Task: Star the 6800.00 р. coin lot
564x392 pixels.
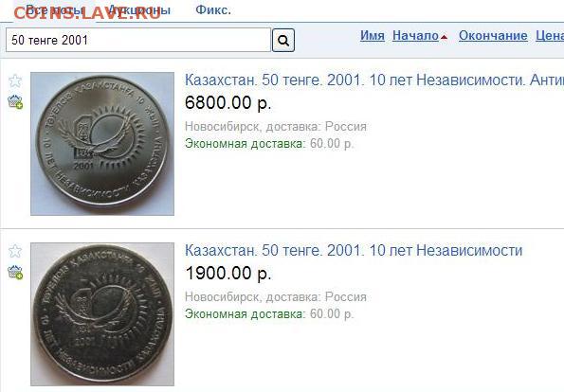Action: click(15, 80)
